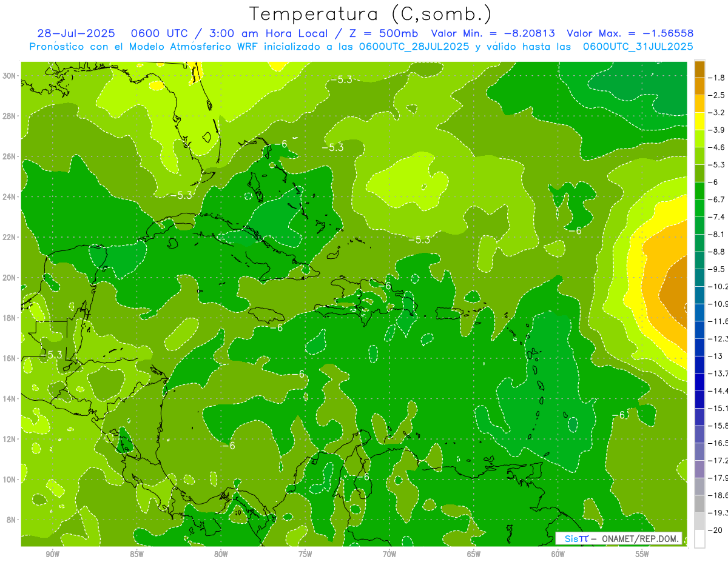The height and width of the screenshot is (562, 728).
Task: Click the dark blue swatch between -13.7 and -14.4
Action: tap(699, 381)
